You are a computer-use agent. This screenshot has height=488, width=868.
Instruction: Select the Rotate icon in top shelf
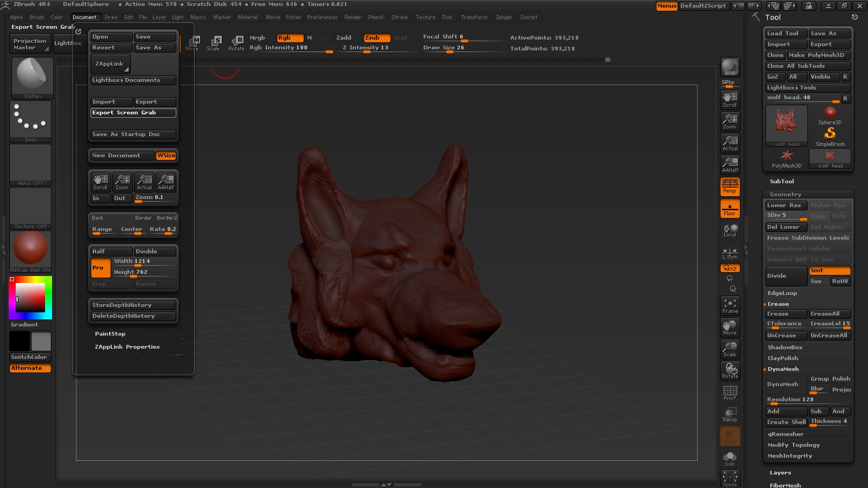pyautogui.click(x=237, y=43)
